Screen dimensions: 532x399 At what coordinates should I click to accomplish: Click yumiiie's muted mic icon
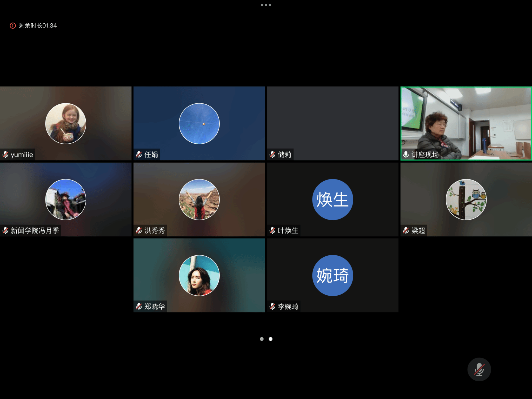coord(5,155)
